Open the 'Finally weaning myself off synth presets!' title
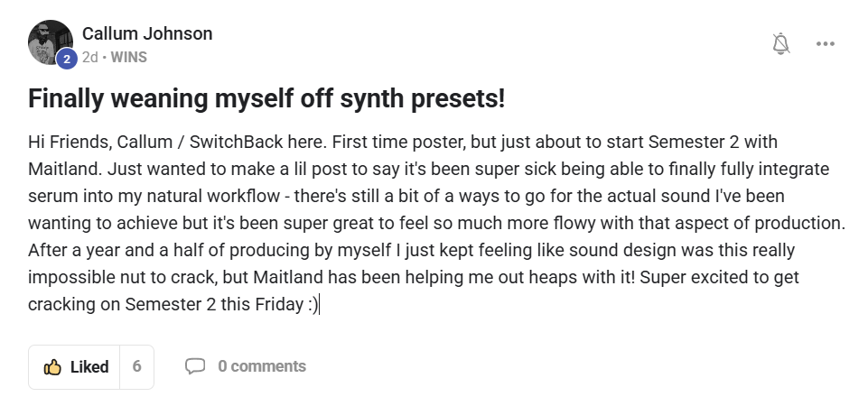This screenshot has width=868, height=406. tap(266, 98)
